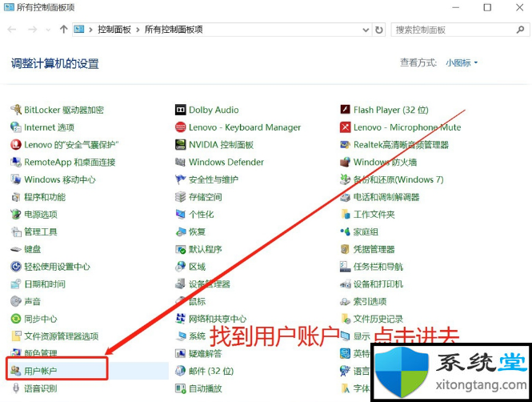Click the 安全性与维护 flag icon

[181, 179]
